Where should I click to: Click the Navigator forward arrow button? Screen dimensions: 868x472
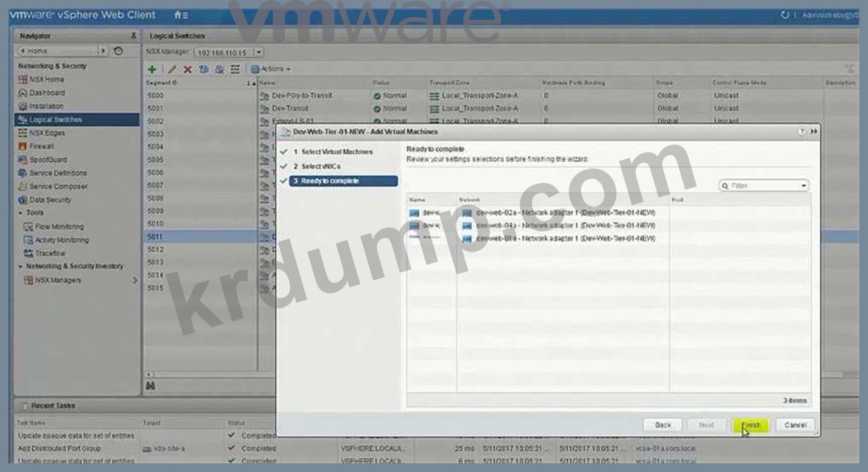[102, 51]
